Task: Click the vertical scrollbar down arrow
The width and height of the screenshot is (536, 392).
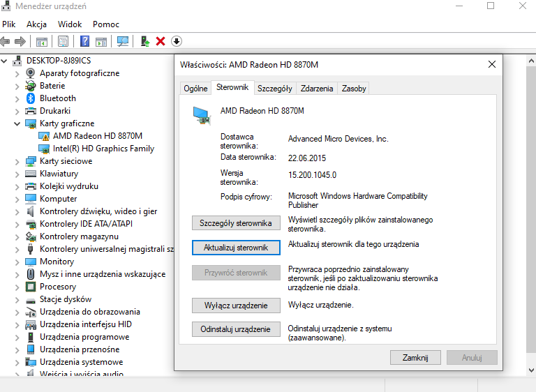Action: [531, 370]
